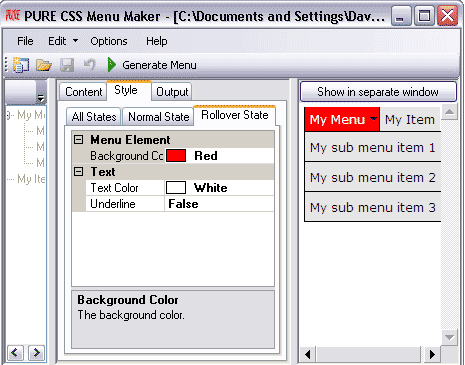Click the small dropdown icon above tree panel
465x365 pixels.
click(x=41, y=99)
